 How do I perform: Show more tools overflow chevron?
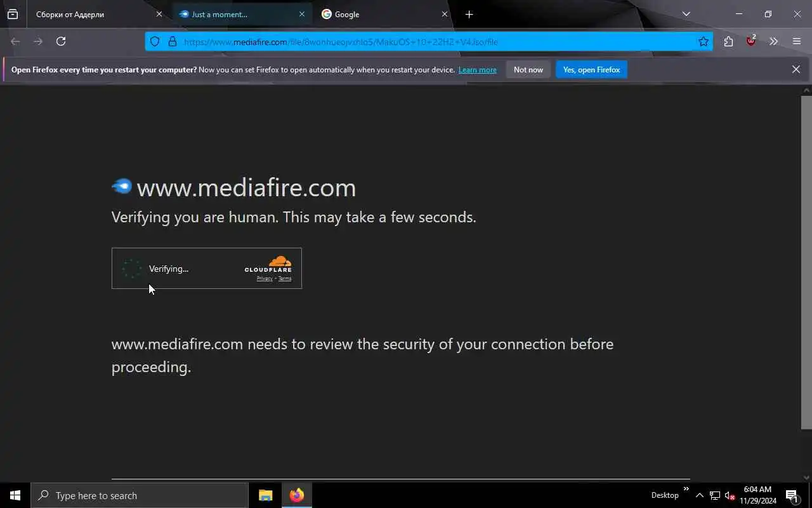(x=773, y=41)
